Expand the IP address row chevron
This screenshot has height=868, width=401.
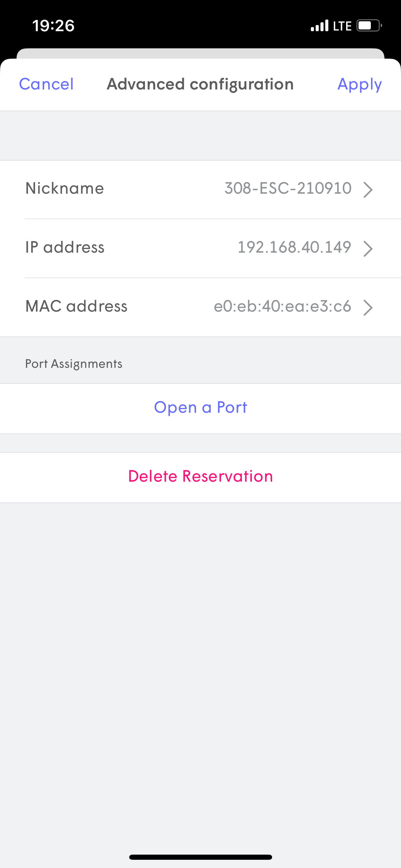[x=368, y=249]
